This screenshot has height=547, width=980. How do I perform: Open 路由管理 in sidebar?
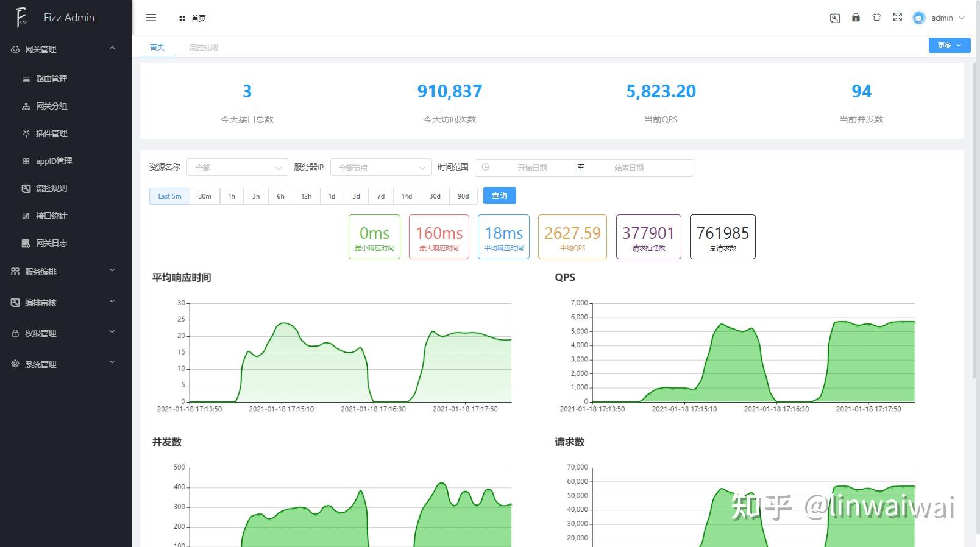coord(66,79)
